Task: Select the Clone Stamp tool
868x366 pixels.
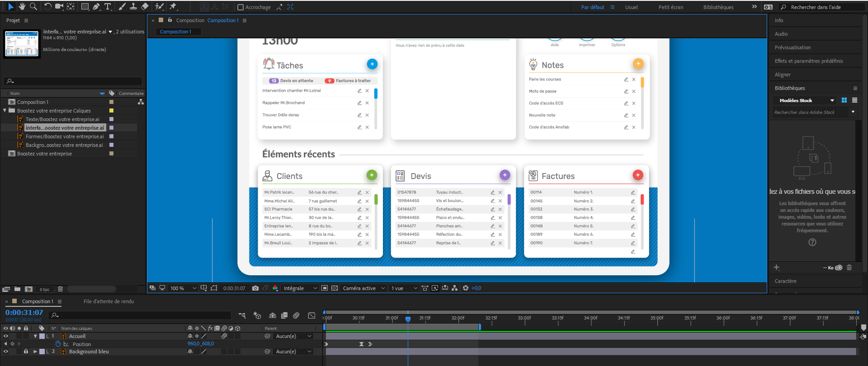Action: tap(133, 6)
